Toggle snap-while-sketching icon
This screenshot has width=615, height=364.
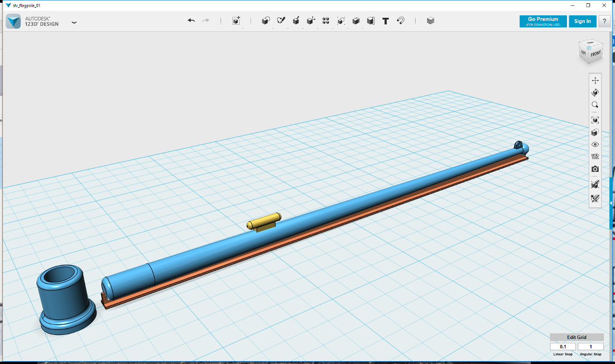(595, 184)
